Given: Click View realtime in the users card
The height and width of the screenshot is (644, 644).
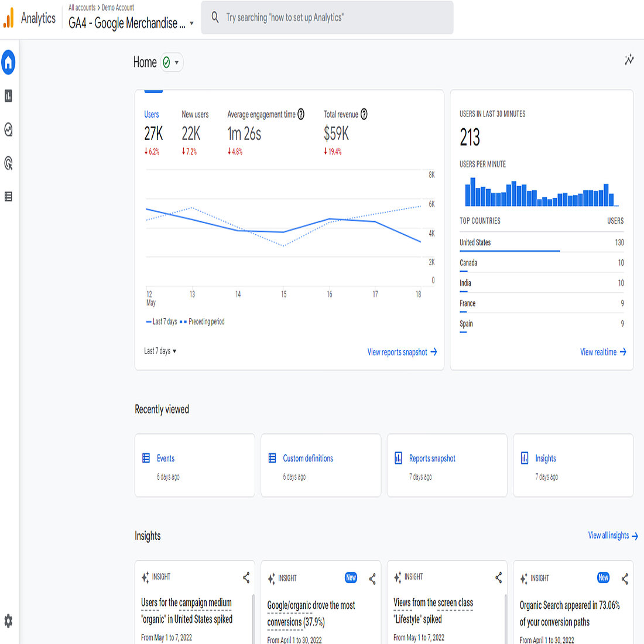Looking at the screenshot, I should click(602, 352).
